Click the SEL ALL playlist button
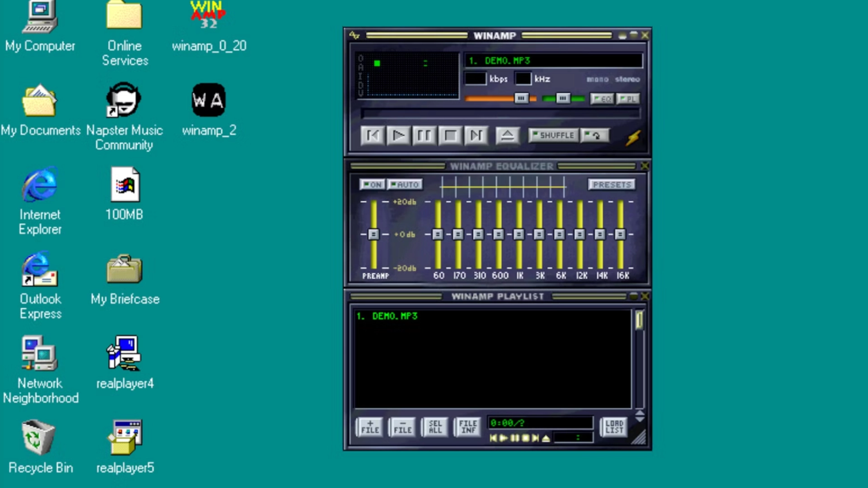 pyautogui.click(x=435, y=427)
